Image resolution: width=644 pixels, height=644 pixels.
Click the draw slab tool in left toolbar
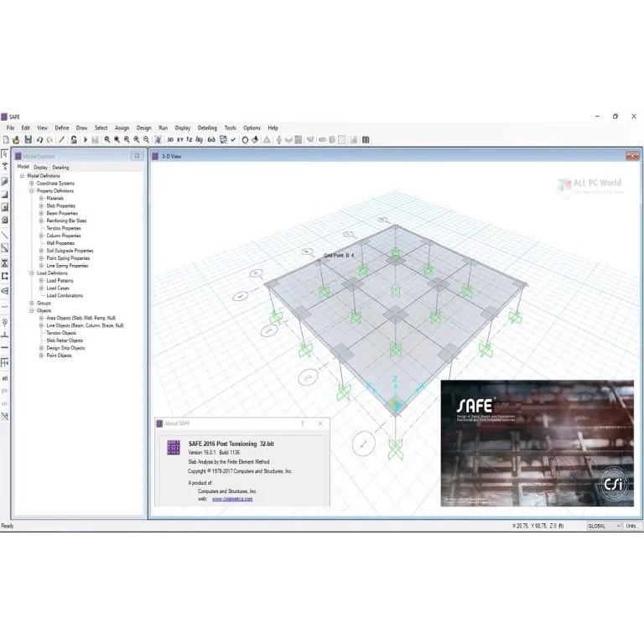4,181
